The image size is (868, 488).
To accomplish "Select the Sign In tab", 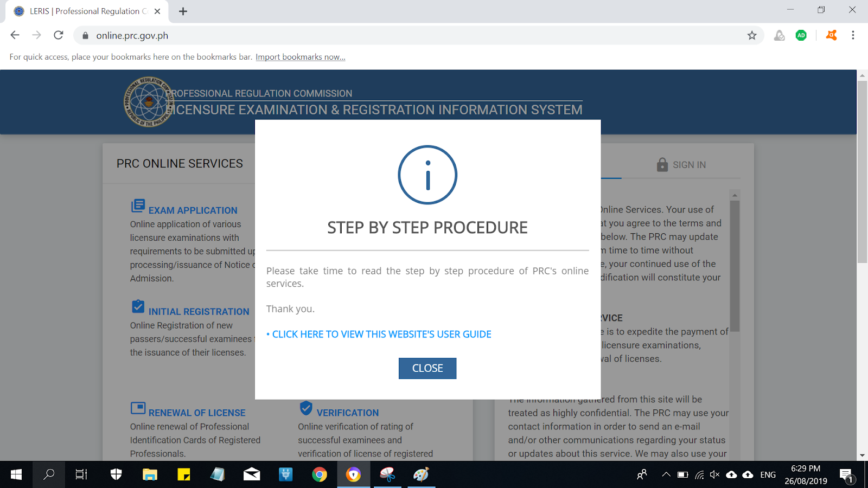I will click(x=689, y=164).
